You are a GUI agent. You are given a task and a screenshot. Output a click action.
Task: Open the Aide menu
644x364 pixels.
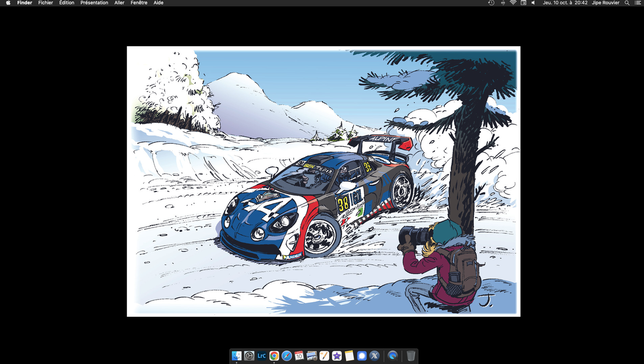point(158,3)
